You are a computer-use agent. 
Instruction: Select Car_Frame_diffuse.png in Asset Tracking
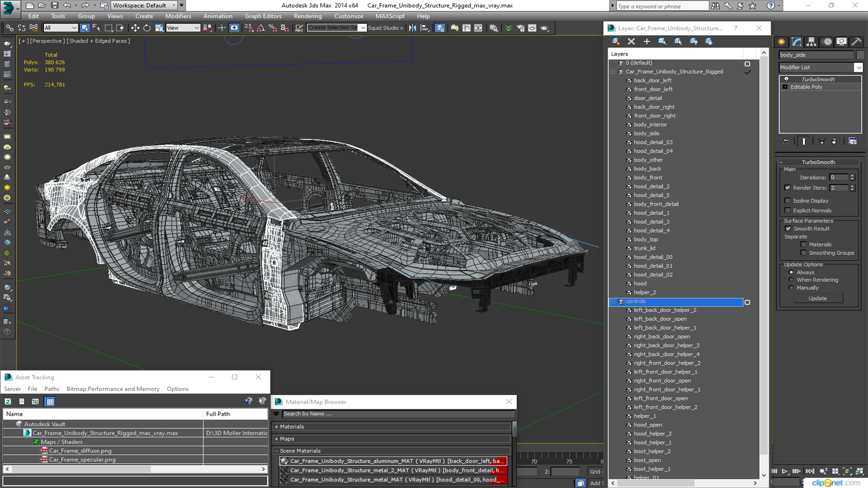(80, 450)
